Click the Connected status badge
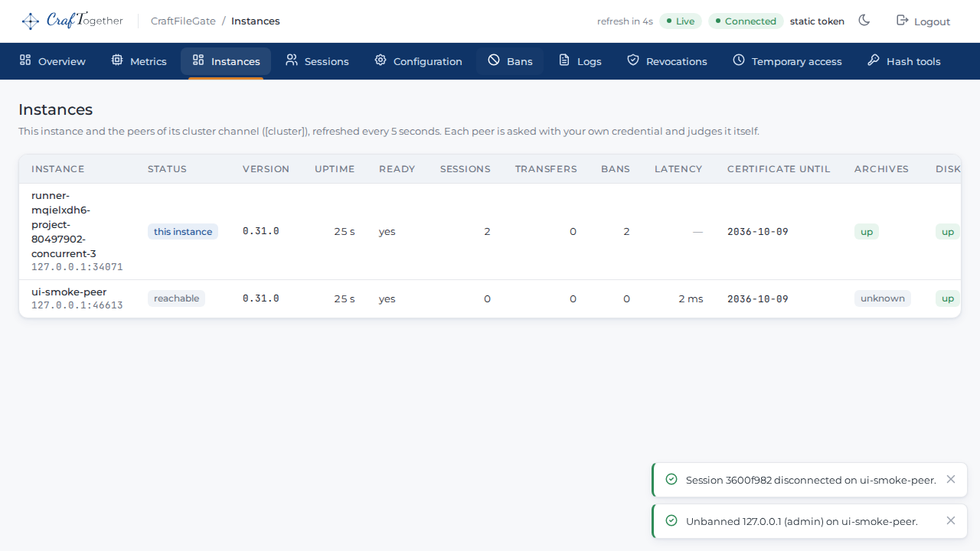 (x=746, y=21)
